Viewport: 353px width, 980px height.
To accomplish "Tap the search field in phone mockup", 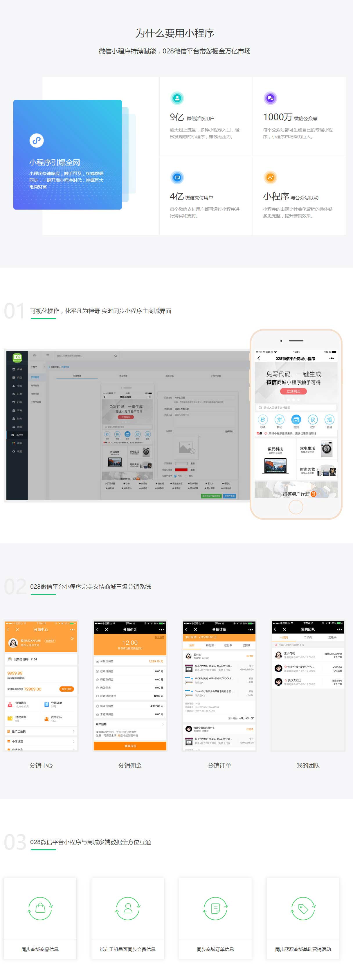I will click(x=296, y=408).
